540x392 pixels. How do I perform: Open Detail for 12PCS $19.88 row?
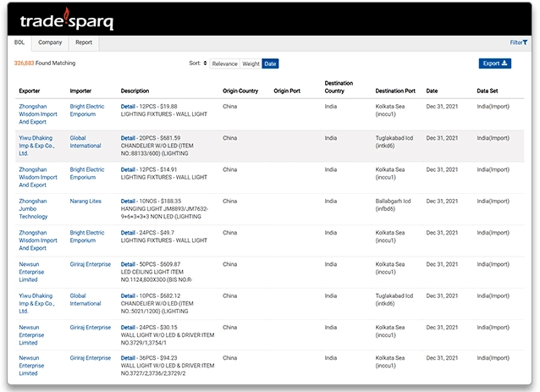pyautogui.click(x=128, y=107)
